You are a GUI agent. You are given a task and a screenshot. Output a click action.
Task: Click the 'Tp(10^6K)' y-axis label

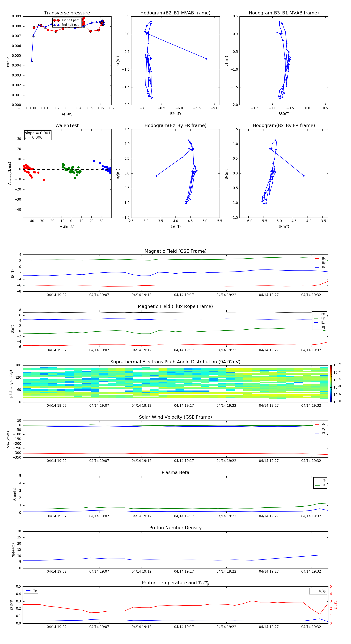(11, 605)
